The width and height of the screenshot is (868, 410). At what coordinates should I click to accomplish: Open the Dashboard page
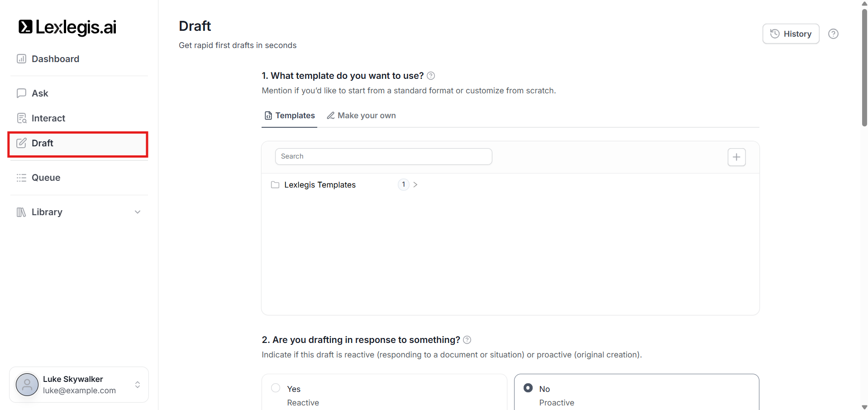tap(55, 59)
